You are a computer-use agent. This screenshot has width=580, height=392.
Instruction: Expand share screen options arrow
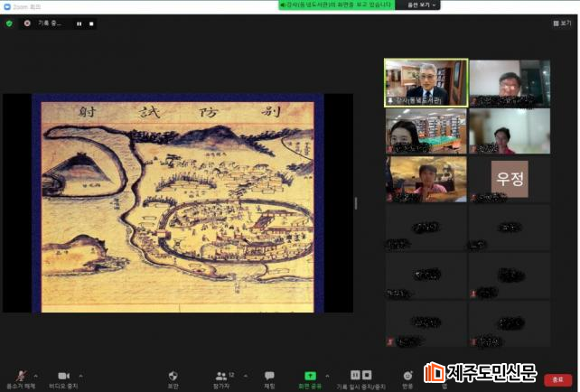tap(327, 375)
